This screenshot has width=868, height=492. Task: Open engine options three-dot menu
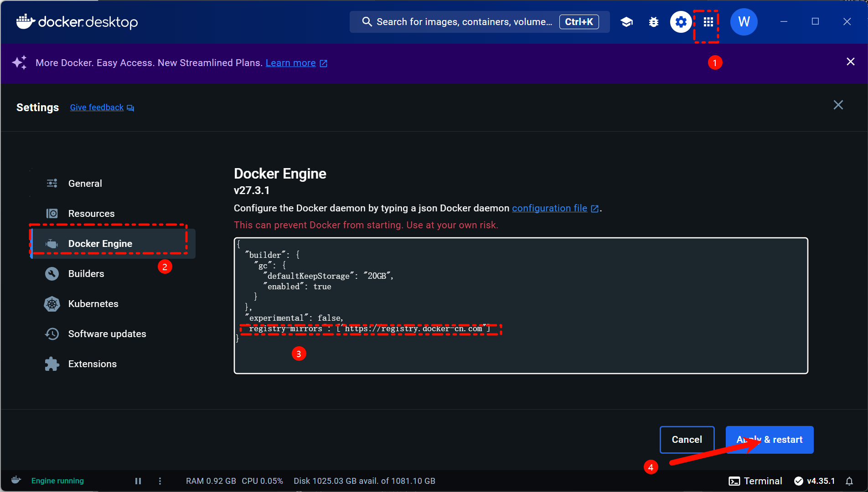(x=160, y=481)
